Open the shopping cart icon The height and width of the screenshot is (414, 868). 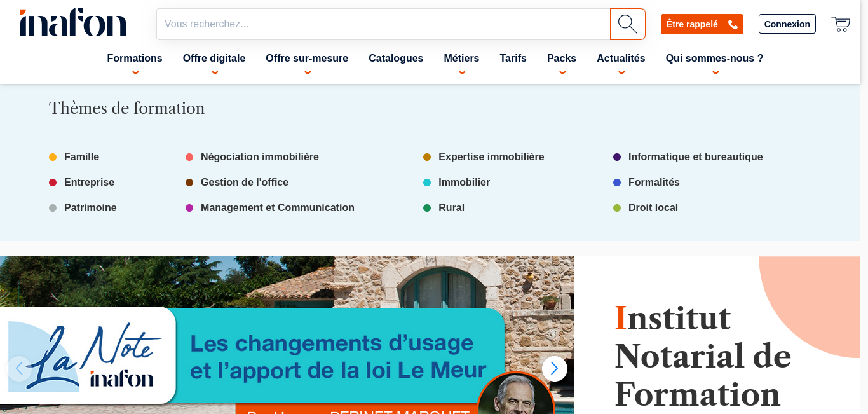pyautogui.click(x=841, y=24)
